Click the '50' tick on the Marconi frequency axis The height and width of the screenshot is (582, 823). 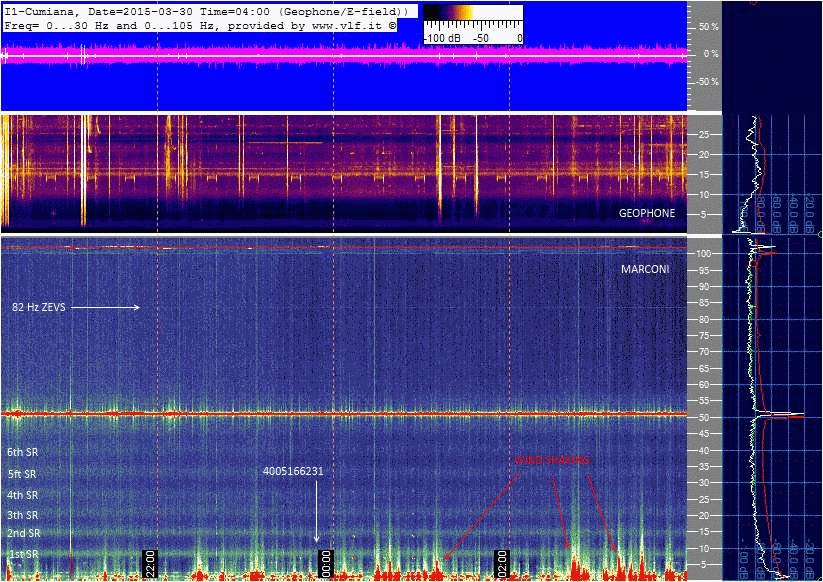[704, 418]
